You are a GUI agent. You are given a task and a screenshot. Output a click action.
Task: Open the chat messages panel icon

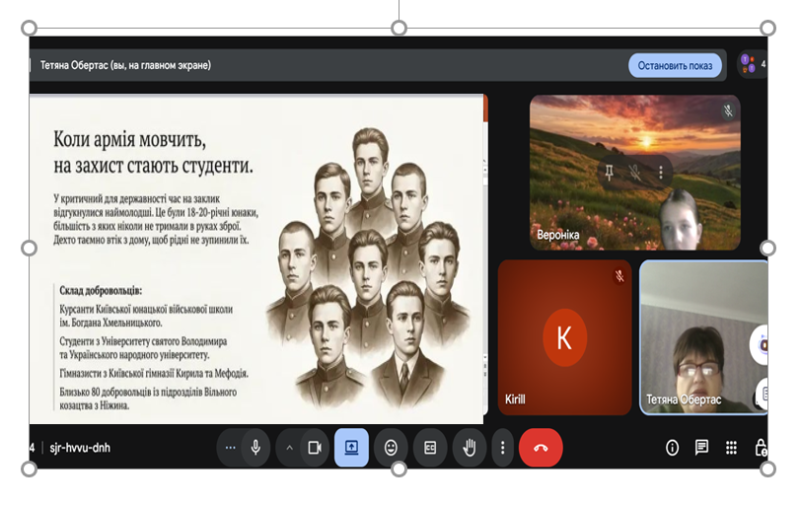[702, 448]
